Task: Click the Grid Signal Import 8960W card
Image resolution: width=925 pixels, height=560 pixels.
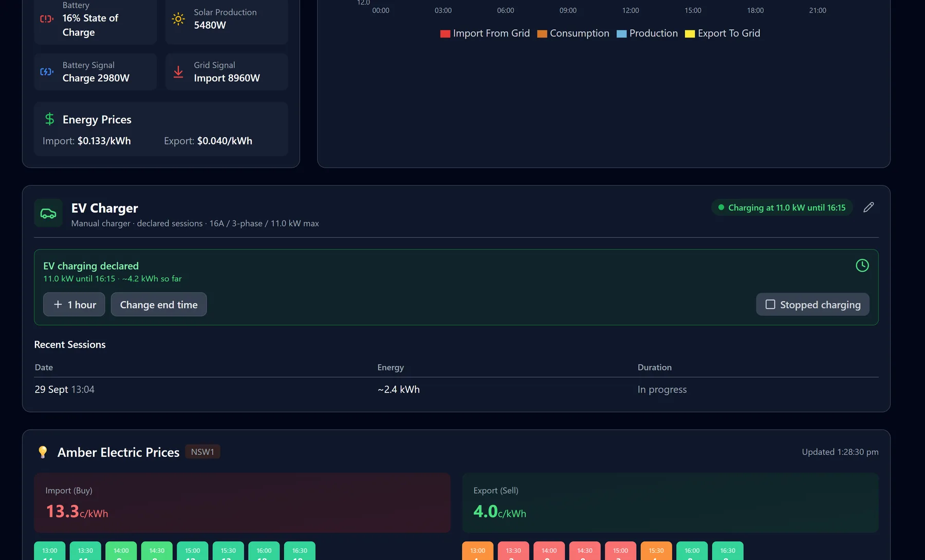Action: (227, 72)
